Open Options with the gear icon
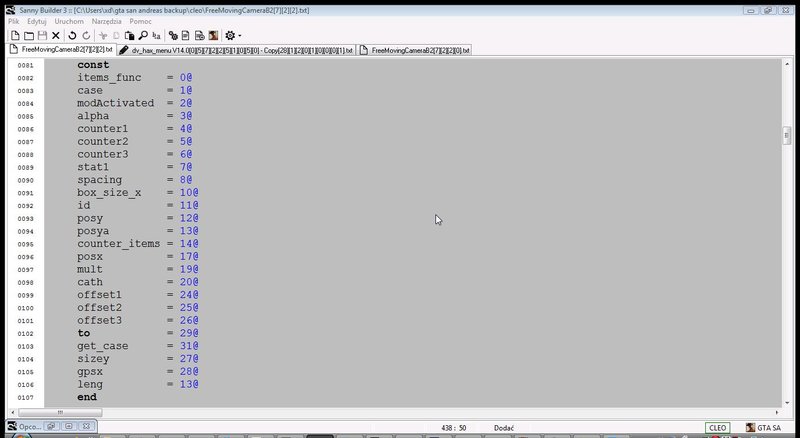The height and width of the screenshot is (438, 800). pos(230,35)
